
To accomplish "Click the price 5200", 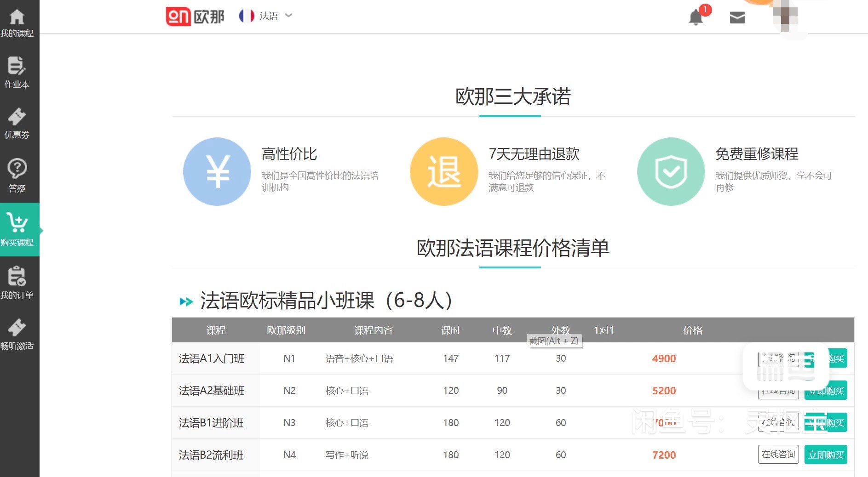I will tap(664, 391).
